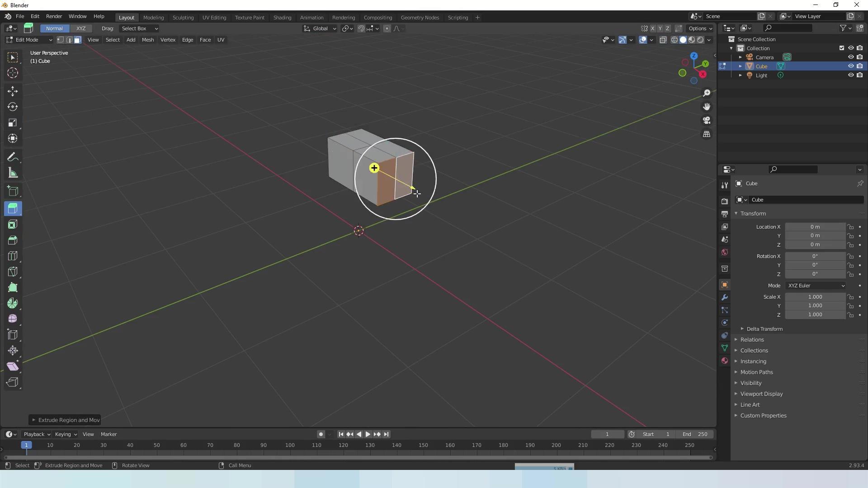This screenshot has height=488, width=868.
Task: Switch to the Shading workspace tab
Action: click(282, 18)
